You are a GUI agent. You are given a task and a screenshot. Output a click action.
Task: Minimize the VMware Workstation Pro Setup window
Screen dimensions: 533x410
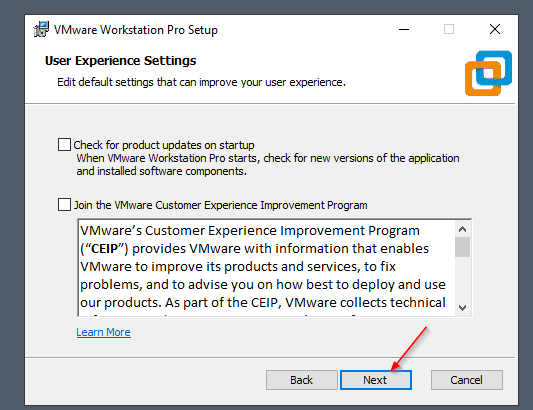click(404, 30)
